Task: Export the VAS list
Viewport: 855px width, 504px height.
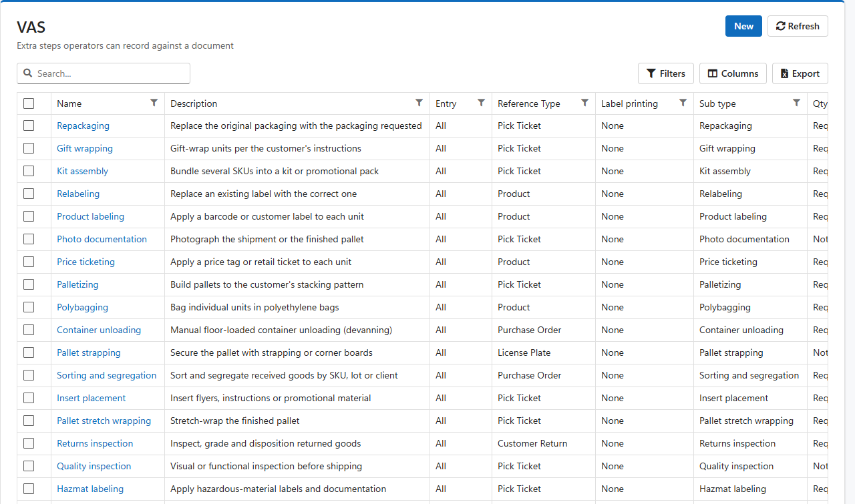Action: [800, 73]
